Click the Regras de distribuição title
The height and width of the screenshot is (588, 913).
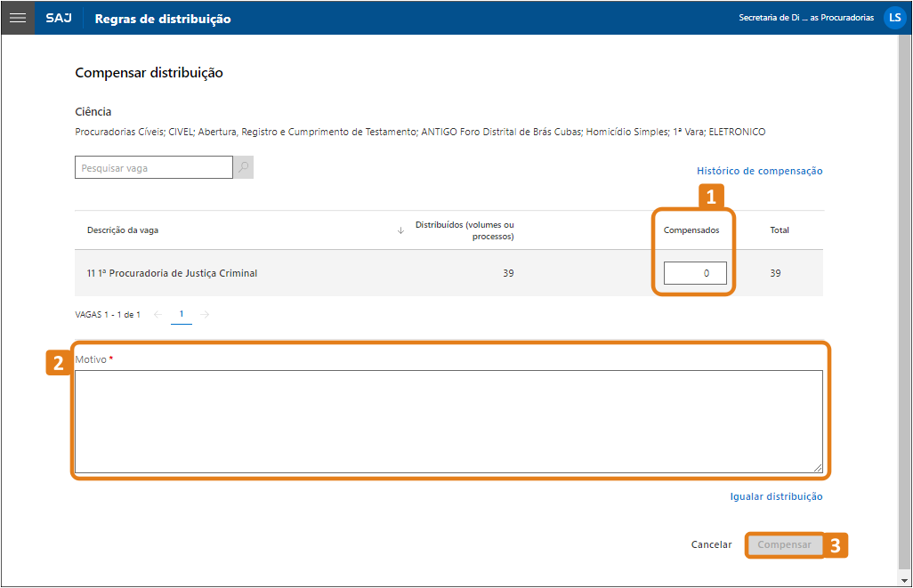(163, 19)
